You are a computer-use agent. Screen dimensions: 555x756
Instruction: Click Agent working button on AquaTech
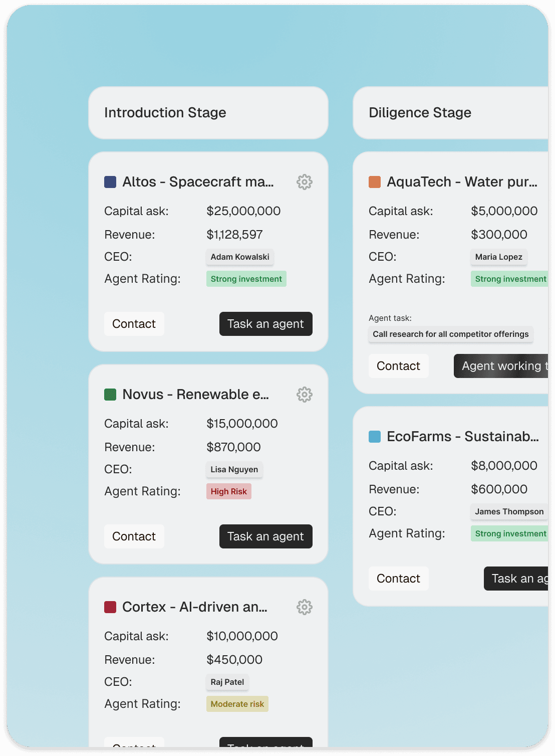tap(501, 366)
